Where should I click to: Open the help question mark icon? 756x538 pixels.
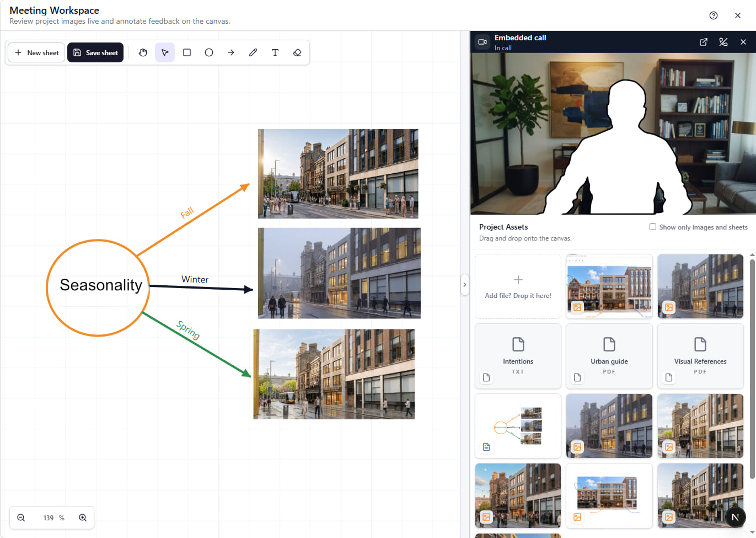(714, 15)
